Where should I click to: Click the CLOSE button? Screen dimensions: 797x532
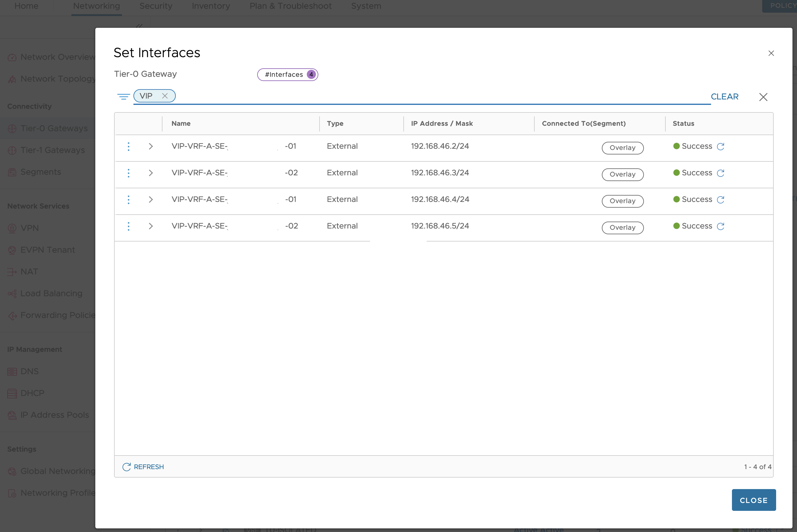point(753,500)
